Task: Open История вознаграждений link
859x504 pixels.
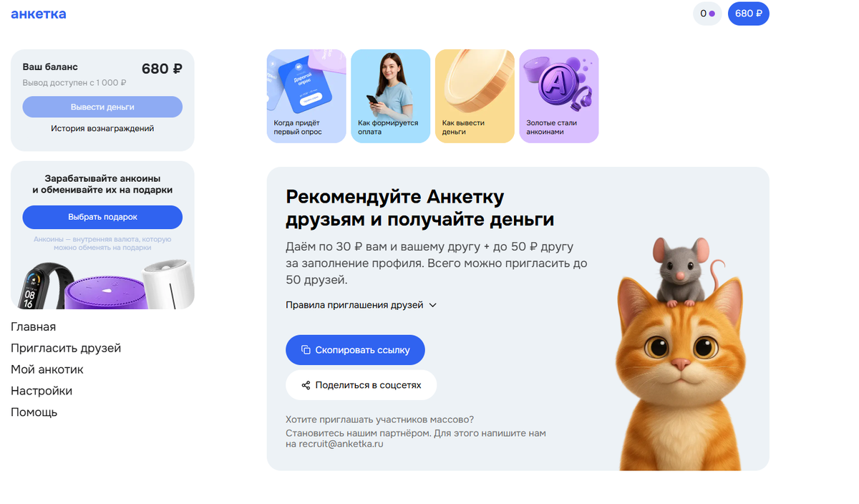Action: click(x=102, y=129)
